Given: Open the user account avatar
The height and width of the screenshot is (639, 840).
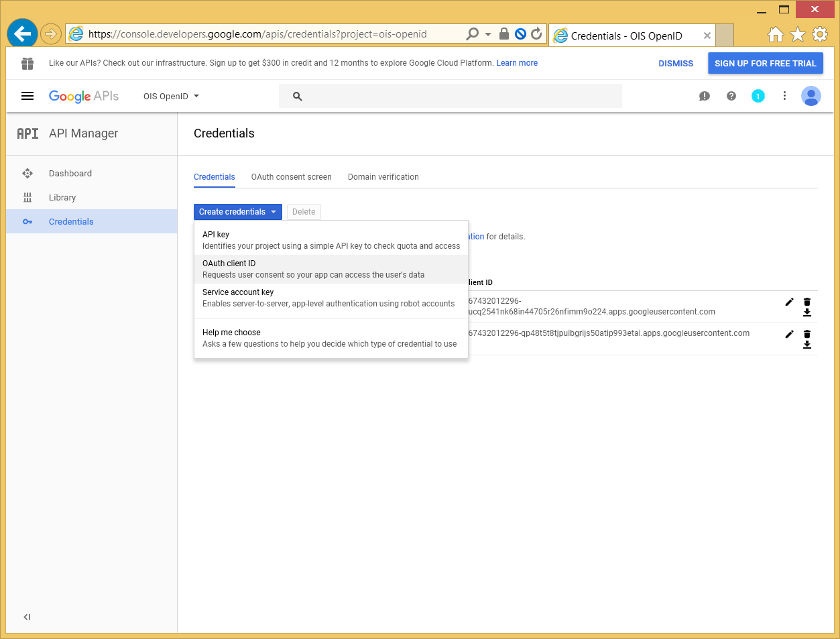Looking at the screenshot, I should point(811,96).
